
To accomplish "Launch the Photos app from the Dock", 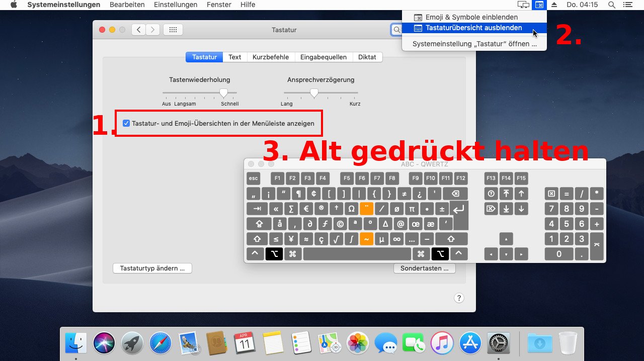I will click(358, 343).
